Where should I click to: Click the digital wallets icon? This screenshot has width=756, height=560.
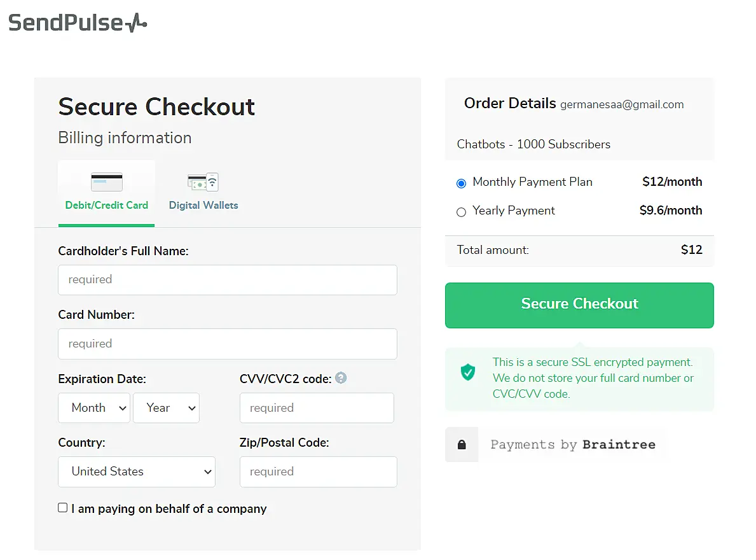203,182
